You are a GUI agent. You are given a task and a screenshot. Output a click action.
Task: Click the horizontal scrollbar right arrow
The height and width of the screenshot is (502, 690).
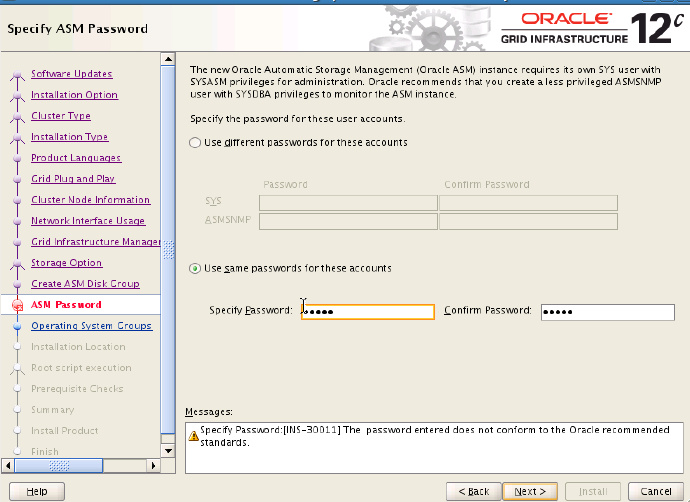(153, 465)
